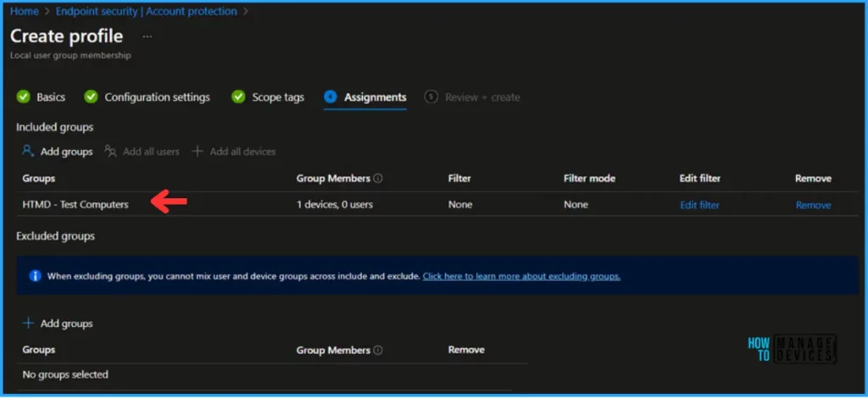Click the blue info icon in exclusion notice
This screenshot has height=398, width=868.
pyautogui.click(x=36, y=275)
